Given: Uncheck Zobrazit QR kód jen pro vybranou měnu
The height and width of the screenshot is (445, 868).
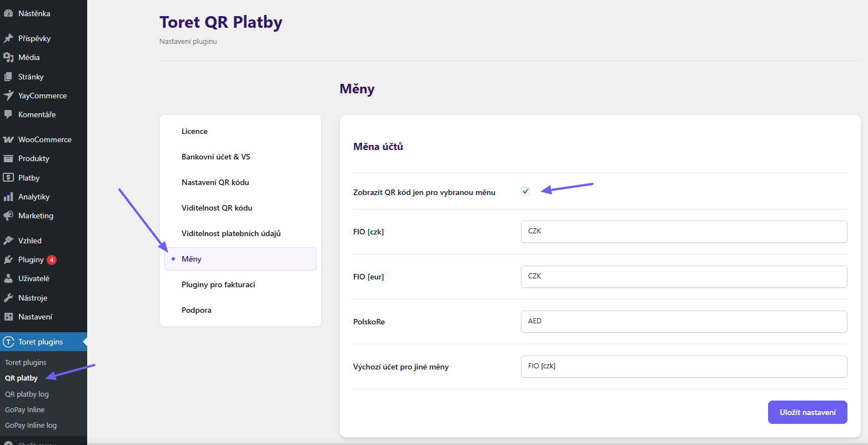Looking at the screenshot, I should click(x=525, y=191).
